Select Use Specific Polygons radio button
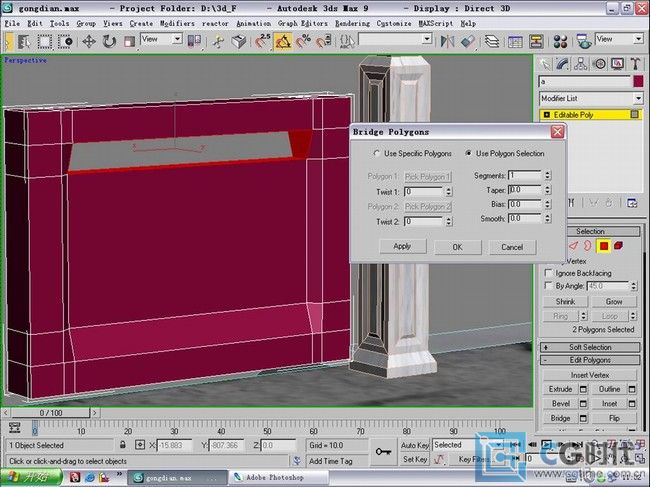This screenshot has width=650, height=487. pos(377,153)
